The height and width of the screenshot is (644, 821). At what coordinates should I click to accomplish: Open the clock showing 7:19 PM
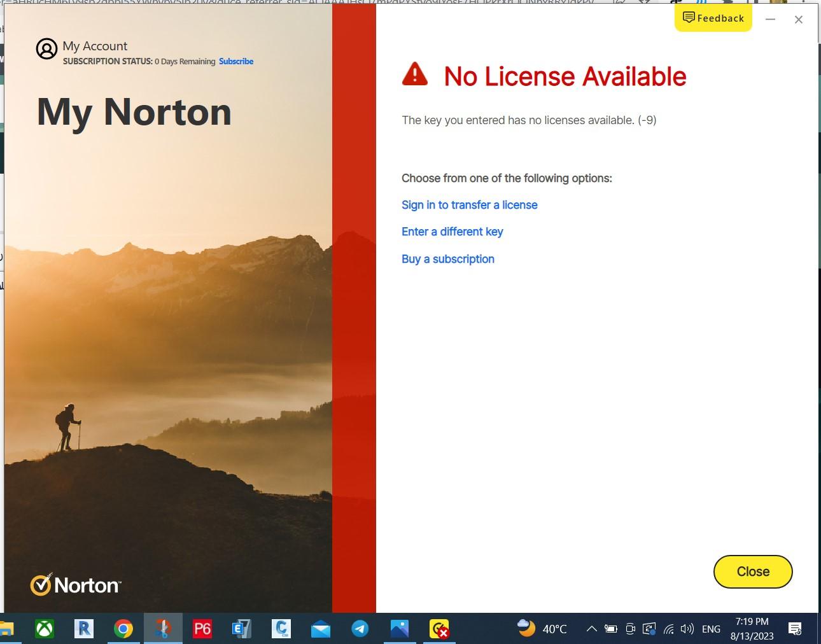click(x=752, y=629)
